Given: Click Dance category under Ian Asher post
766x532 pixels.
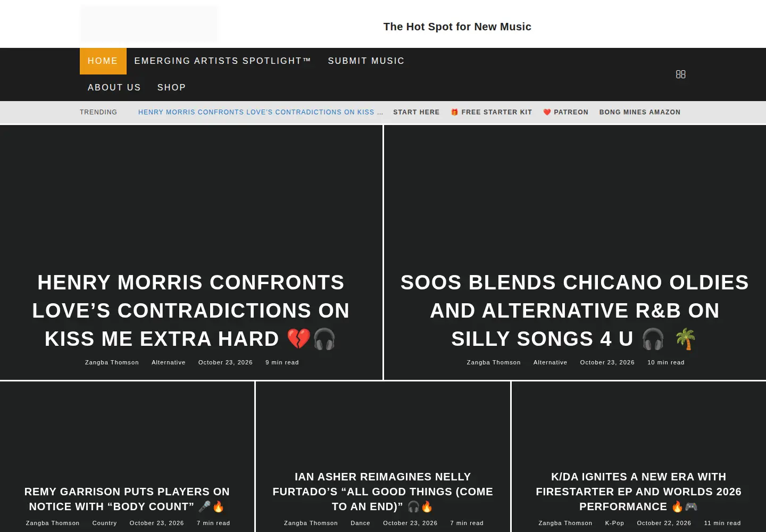Looking at the screenshot, I should pyautogui.click(x=360, y=523).
